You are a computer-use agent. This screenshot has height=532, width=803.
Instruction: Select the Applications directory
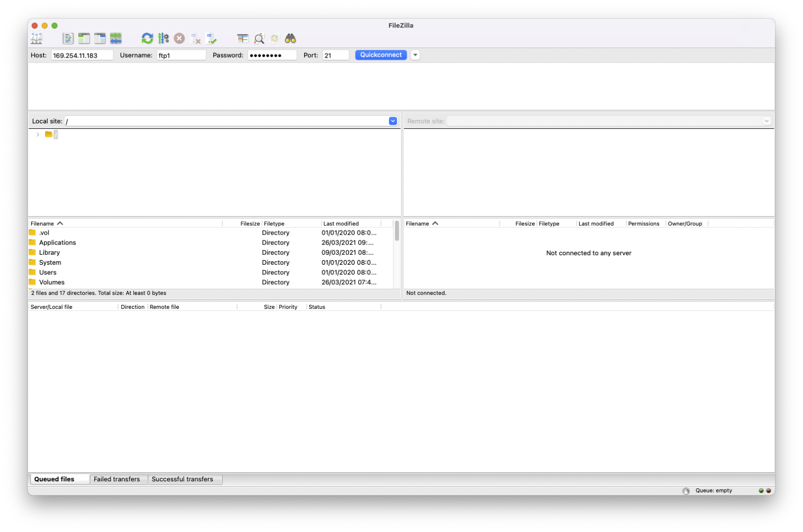tap(211, 243)
